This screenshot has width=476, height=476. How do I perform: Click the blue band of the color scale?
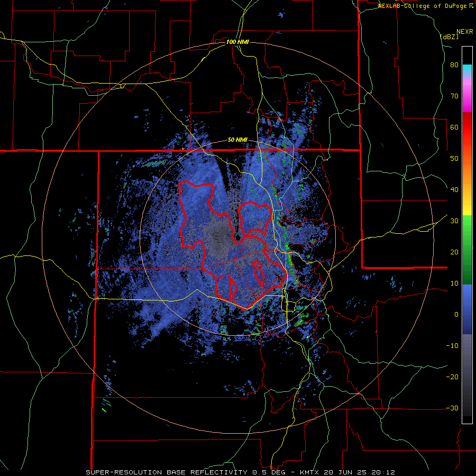pyautogui.click(x=467, y=309)
